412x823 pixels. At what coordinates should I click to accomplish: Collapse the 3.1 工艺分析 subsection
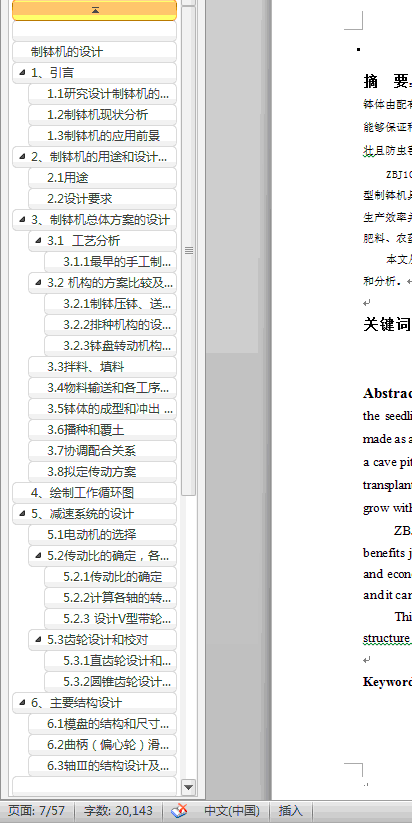point(38,240)
